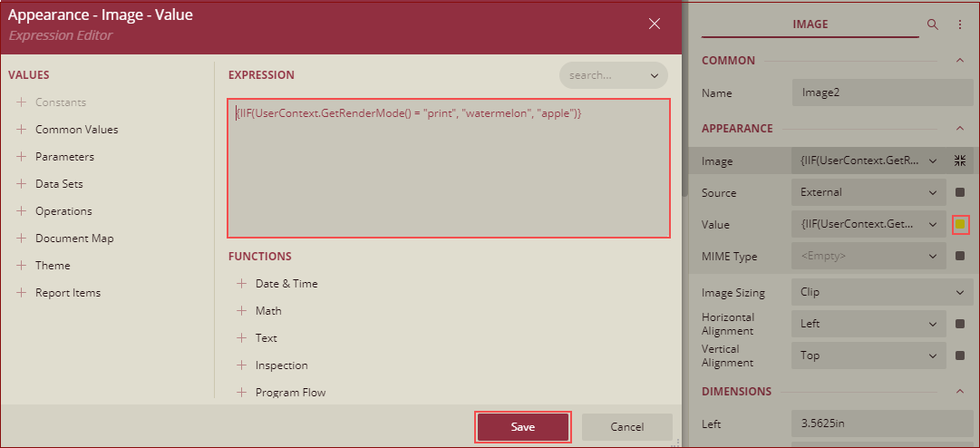Close the Expression Editor with the X icon
This screenshot has width=980, height=448.
[x=655, y=24]
